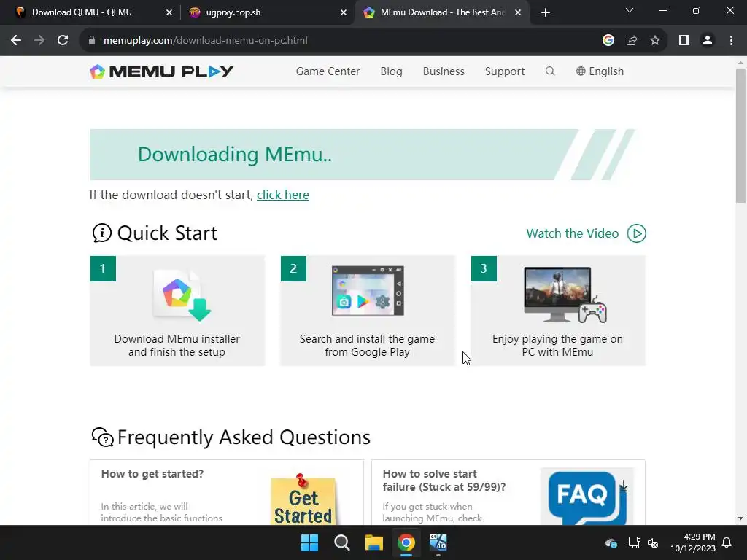Image resolution: width=747 pixels, height=560 pixels.
Task: Open the Business menu item
Action: pyautogui.click(x=444, y=71)
